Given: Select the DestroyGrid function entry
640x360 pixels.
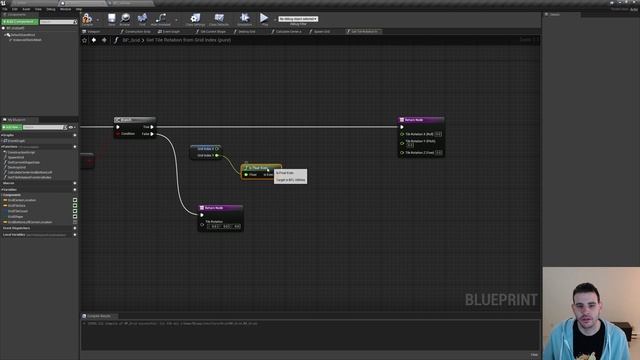Looking at the screenshot, I should click(17, 167).
